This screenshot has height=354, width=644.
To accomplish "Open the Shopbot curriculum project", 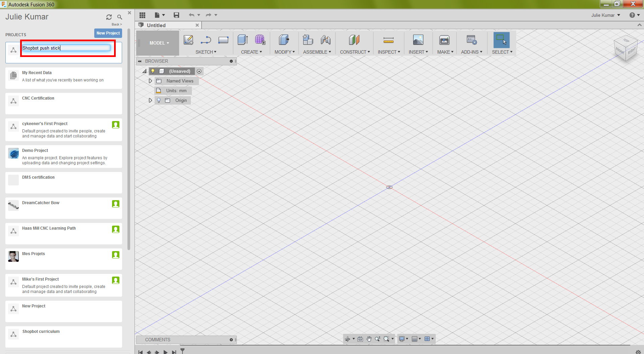I will [x=64, y=337].
